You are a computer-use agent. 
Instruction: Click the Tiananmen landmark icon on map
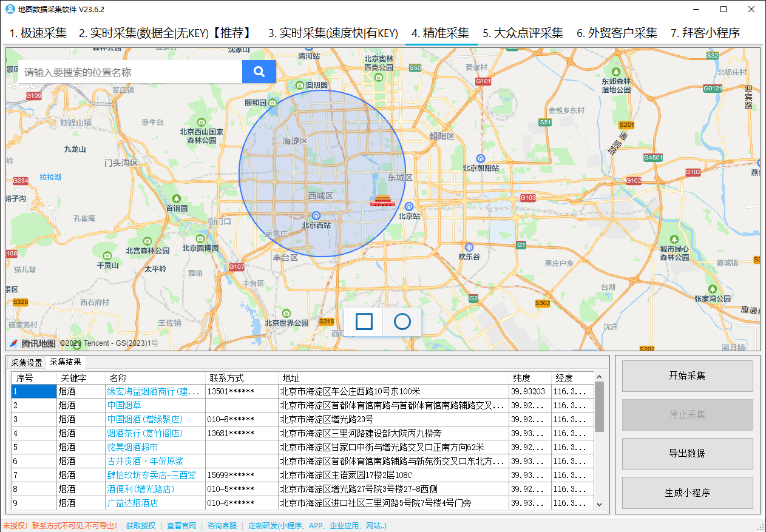coord(382,201)
